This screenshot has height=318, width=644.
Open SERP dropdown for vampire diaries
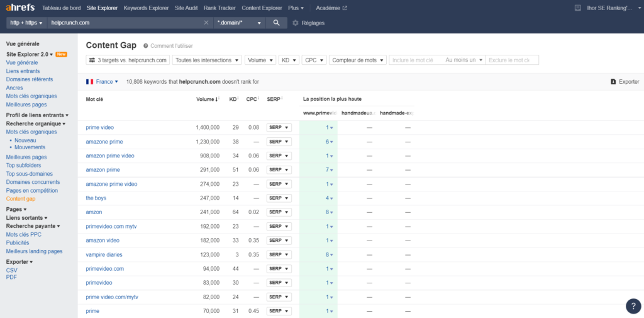tap(279, 254)
